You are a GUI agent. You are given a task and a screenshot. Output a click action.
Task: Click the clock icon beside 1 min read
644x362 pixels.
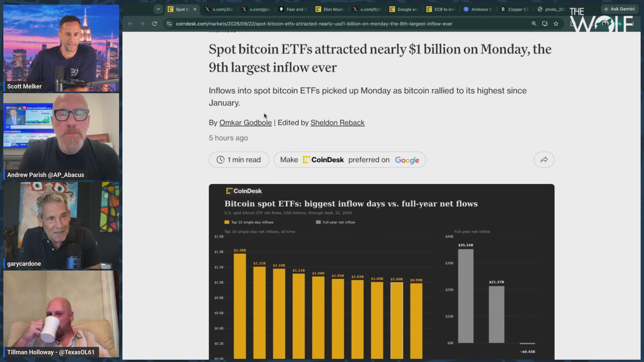click(x=220, y=160)
